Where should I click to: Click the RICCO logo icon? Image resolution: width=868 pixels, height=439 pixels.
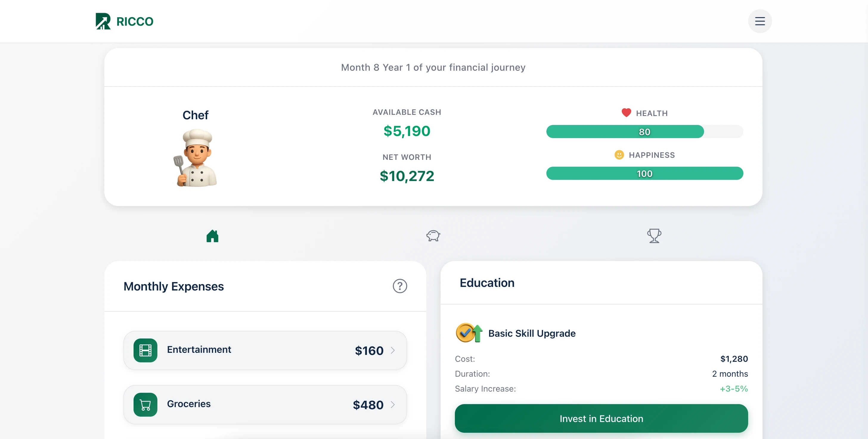pos(103,21)
